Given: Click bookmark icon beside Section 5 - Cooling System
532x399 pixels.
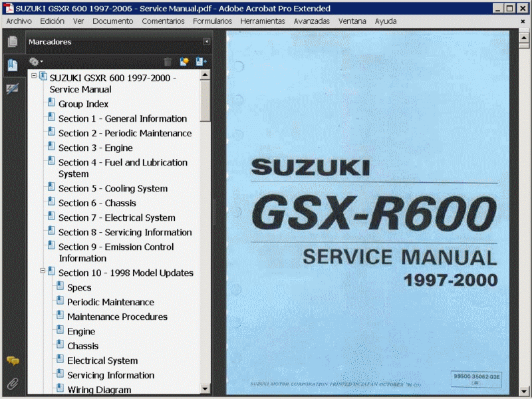Looking at the screenshot, I should 51,187.
